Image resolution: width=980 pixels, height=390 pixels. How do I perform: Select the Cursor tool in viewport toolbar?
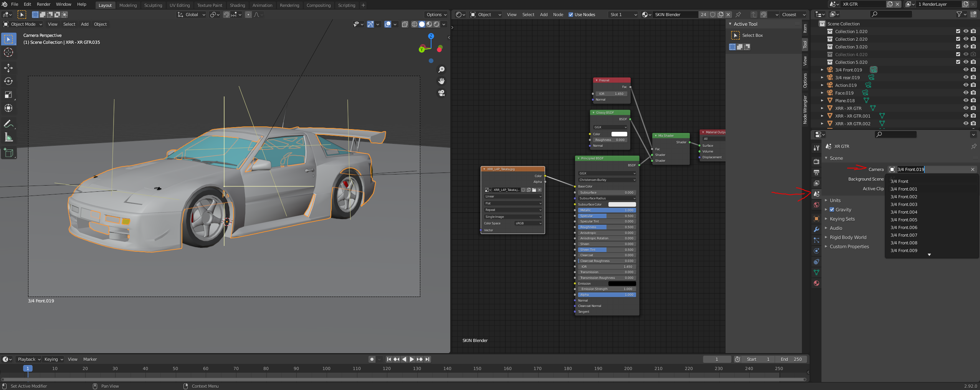click(x=8, y=53)
